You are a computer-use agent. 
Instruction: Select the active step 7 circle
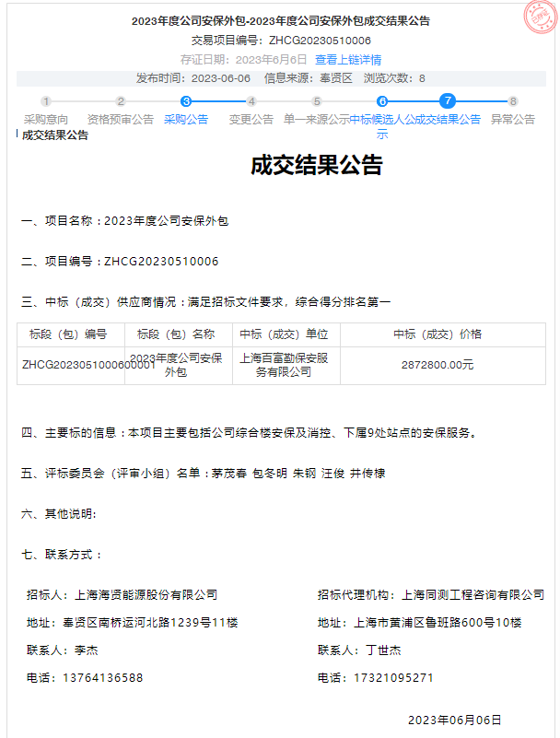448,100
